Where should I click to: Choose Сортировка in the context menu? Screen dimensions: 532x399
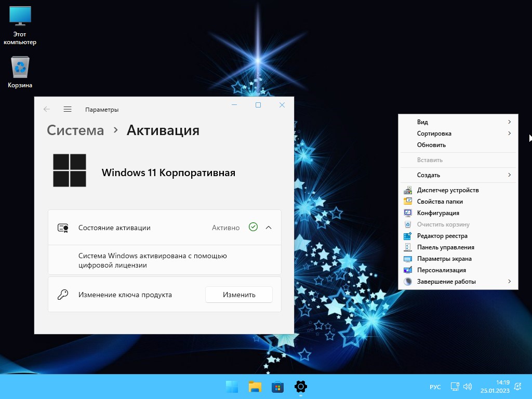coord(458,134)
